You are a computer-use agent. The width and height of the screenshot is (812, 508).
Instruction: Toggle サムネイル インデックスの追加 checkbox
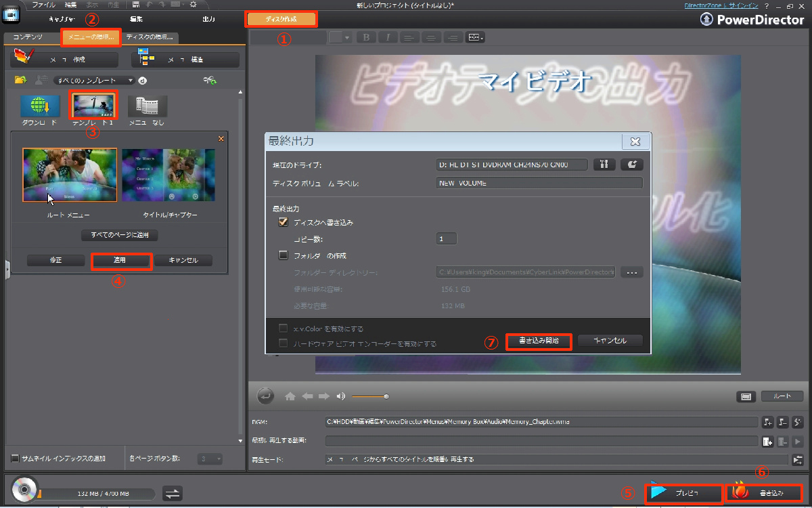click(x=15, y=459)
